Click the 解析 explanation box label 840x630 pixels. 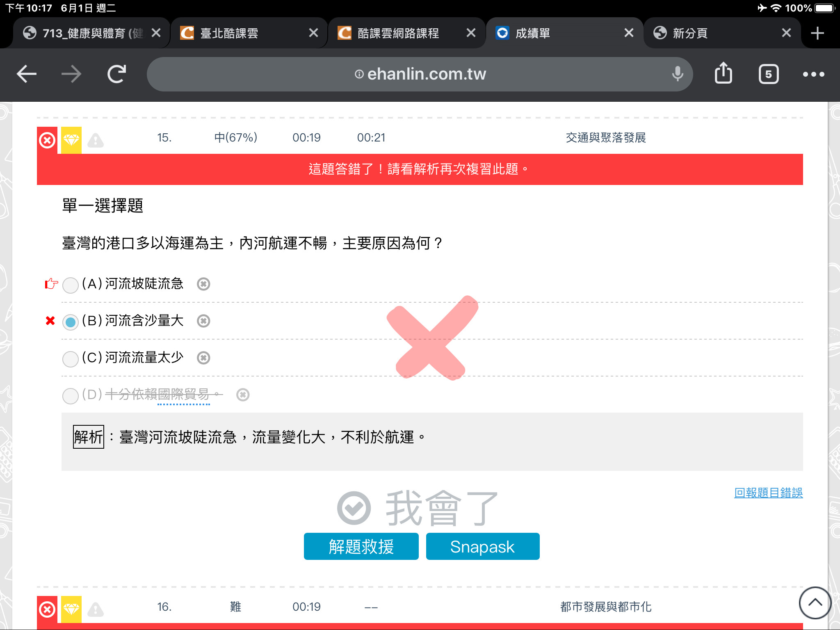(x=89, y=437)
